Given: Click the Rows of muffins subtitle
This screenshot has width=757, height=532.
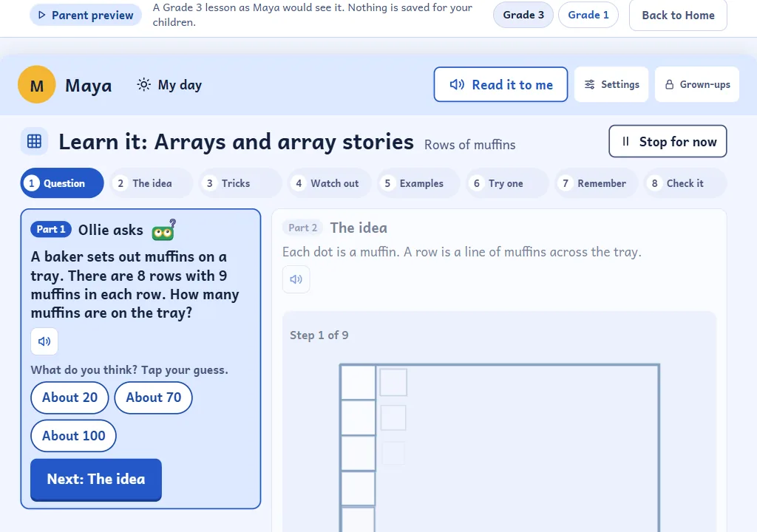Looking at the screenshot, I should coord(469,145).
